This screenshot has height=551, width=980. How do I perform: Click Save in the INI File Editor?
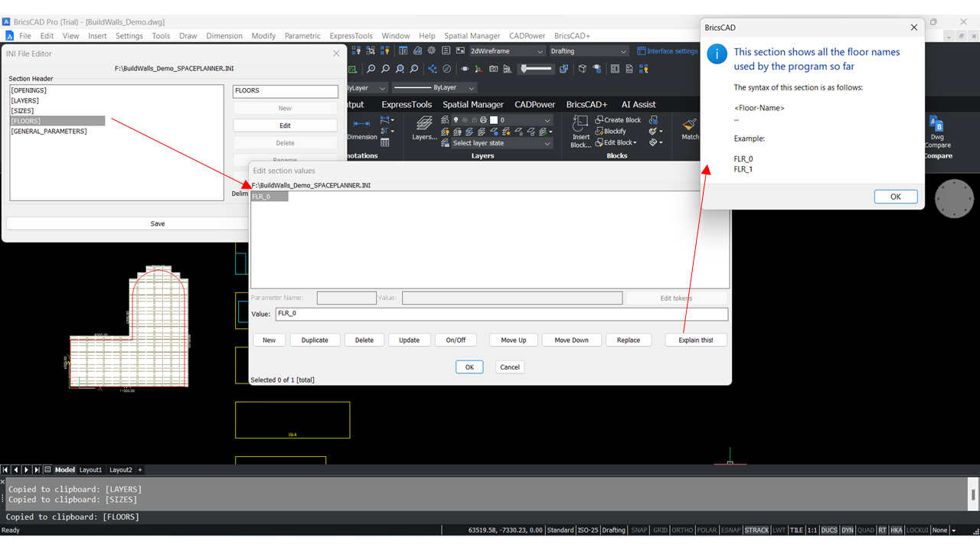pyautogui.click(x=157, y=223)
